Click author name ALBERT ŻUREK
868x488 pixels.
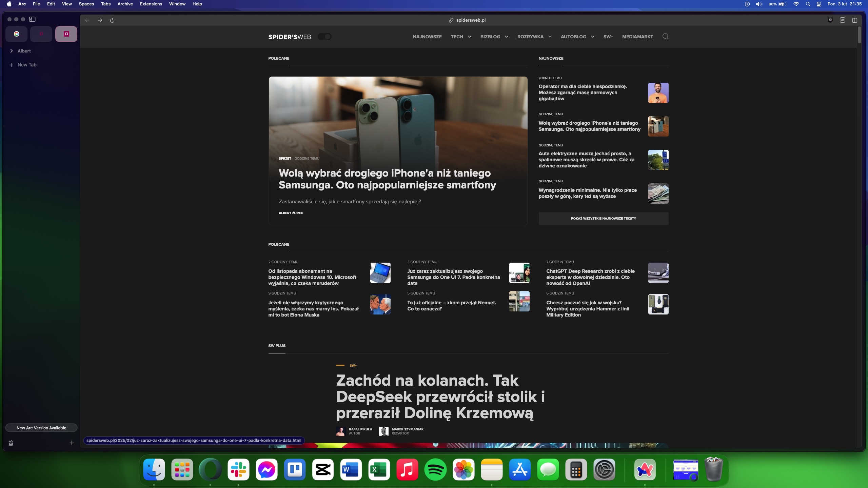(291, 213)
